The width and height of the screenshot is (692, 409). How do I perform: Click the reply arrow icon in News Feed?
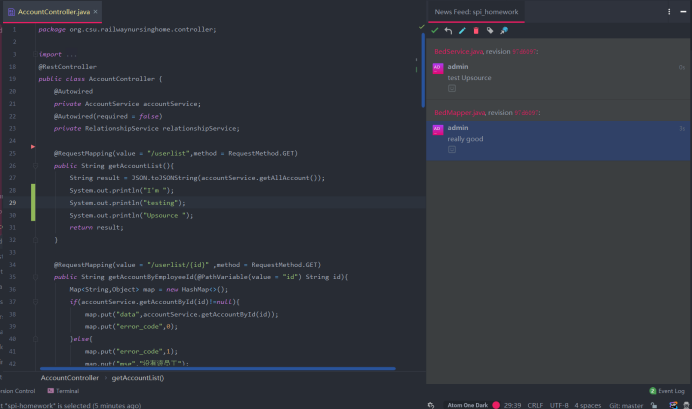448,30
